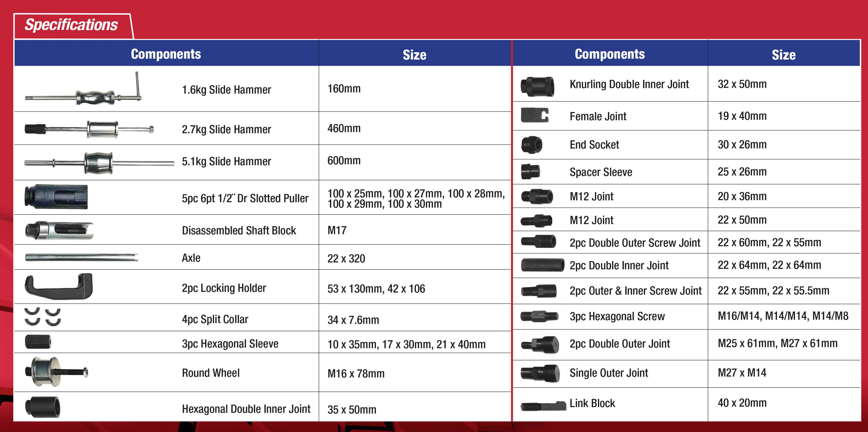The width and height of the screenshot is (868, 432).
Task: Click 'Knurling Double Inner Joint' label
Action: coord(629,84)
